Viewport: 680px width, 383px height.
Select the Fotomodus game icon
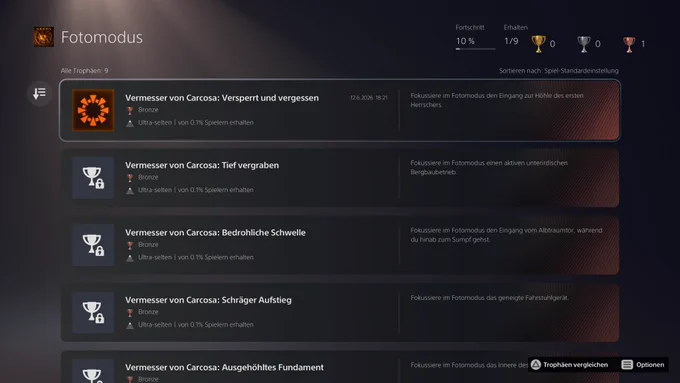click(44, 37)
